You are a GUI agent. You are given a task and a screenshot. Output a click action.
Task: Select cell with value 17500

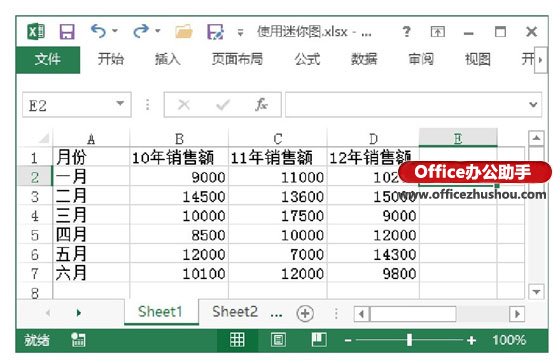click(278, 215)
